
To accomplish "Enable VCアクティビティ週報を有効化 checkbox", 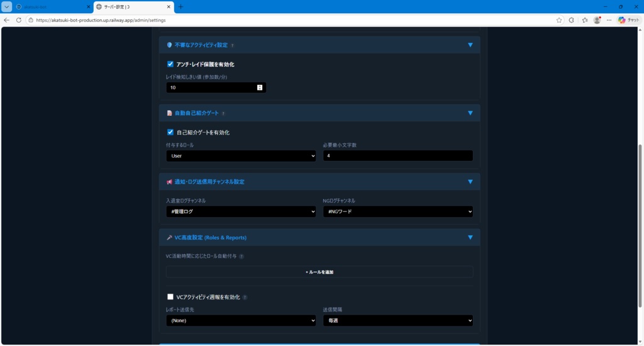I will click(x=170, y=297).
